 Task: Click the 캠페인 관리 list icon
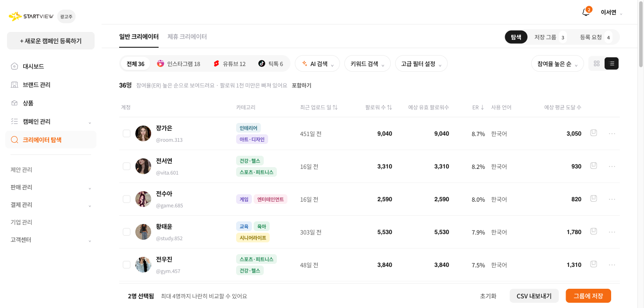[14, 122]
